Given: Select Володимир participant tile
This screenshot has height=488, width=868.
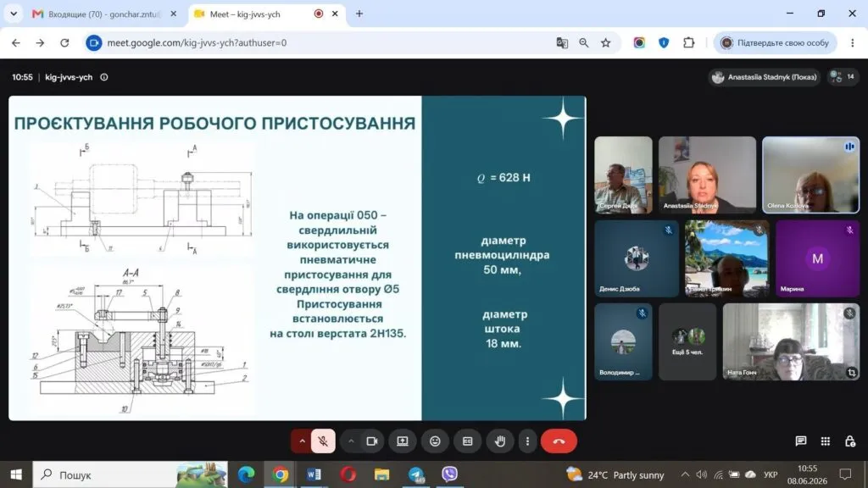Looking at the screenshot, I should click(x=623, y=341).
